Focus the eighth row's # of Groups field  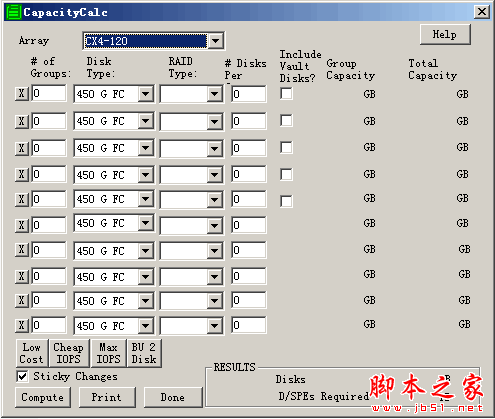point(49,276)
